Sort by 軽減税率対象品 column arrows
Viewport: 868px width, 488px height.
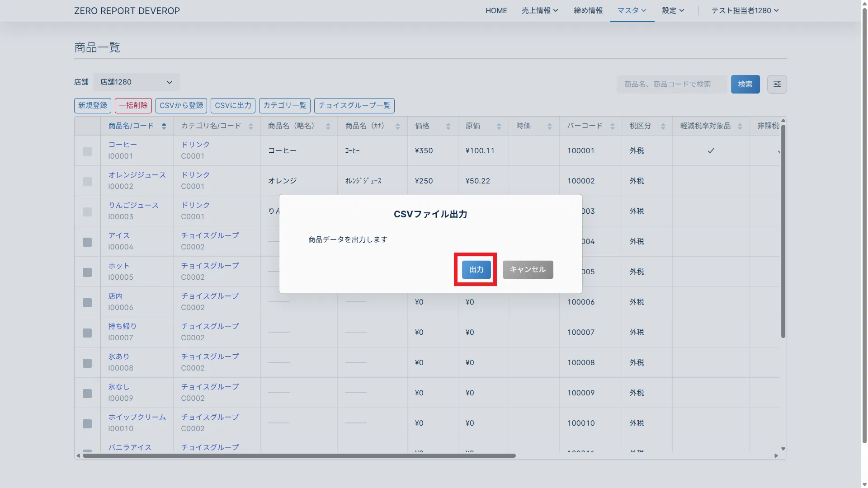(740, 126)
